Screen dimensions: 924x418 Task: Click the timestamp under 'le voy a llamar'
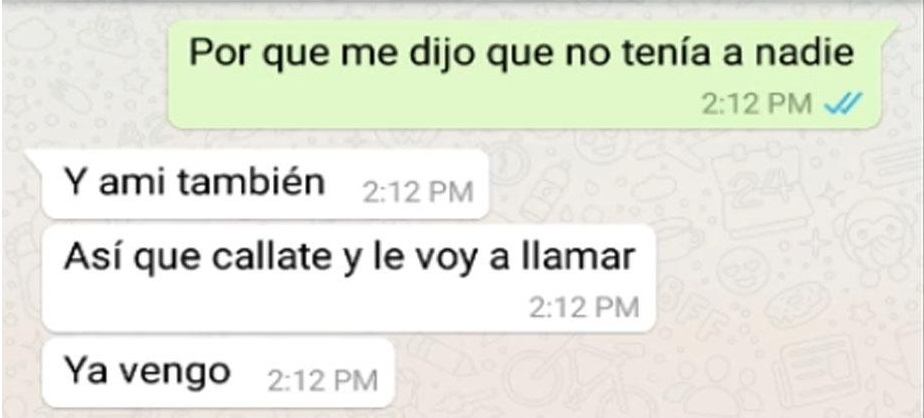click(583, 308)
